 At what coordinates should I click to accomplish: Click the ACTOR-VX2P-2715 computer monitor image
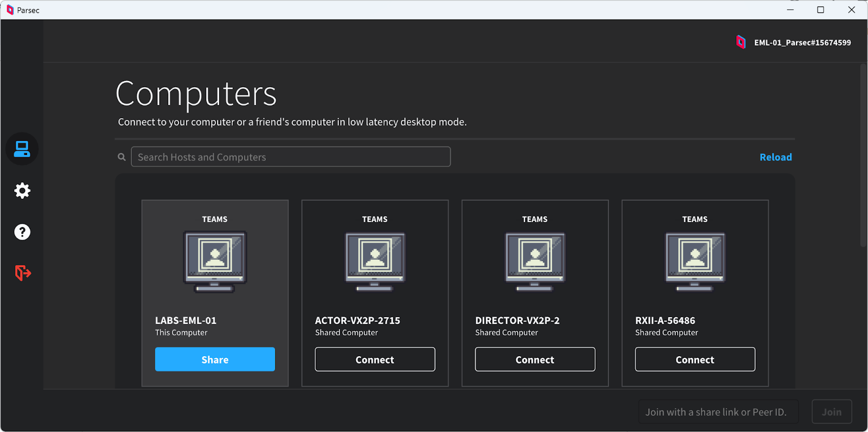point(375,262)
